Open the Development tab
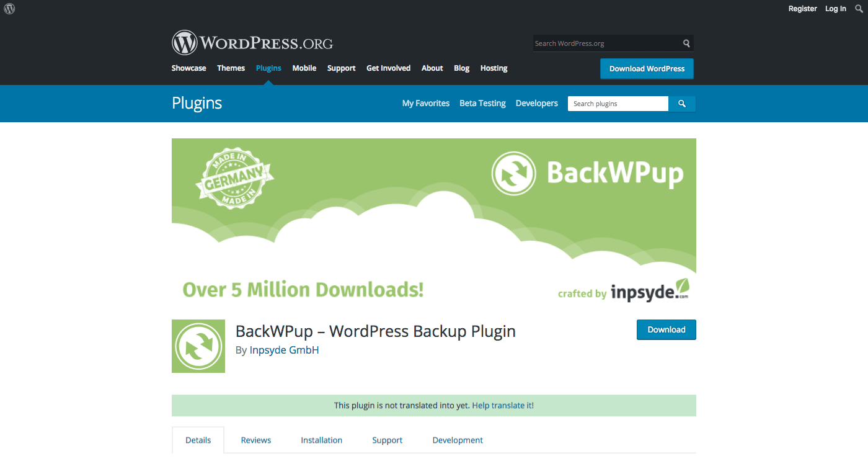This screenshot has width=868, height=474. (x=458, y=440)
